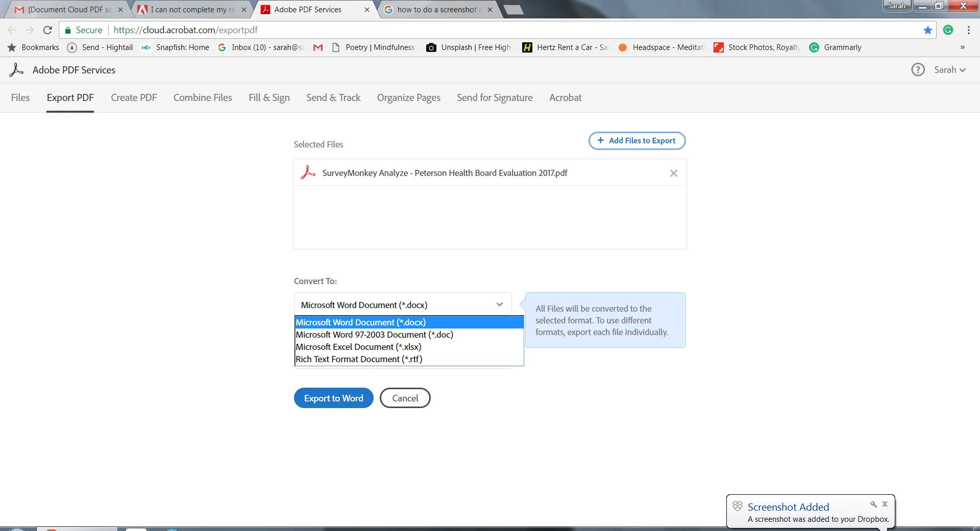Viewport: 980px width, 531px height.
Task: Close the 'how to do a screenshot' tab
Action: pyautogui.click(x=490, y=10)
